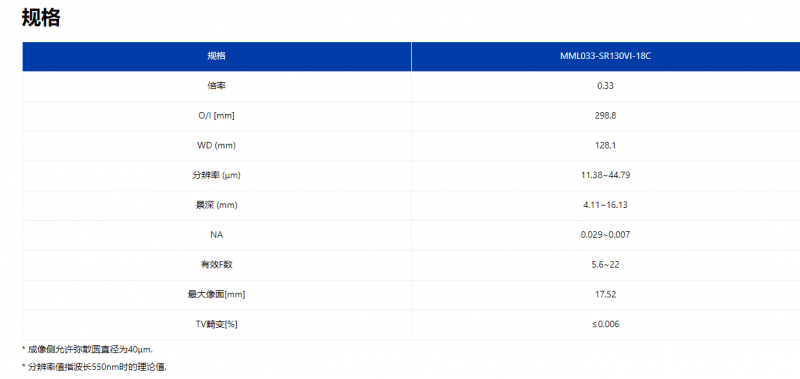Viewport: 800px width, 379px height.
Task: Click the MML033-SR130VI-18C model header
Action: (605, 57)
